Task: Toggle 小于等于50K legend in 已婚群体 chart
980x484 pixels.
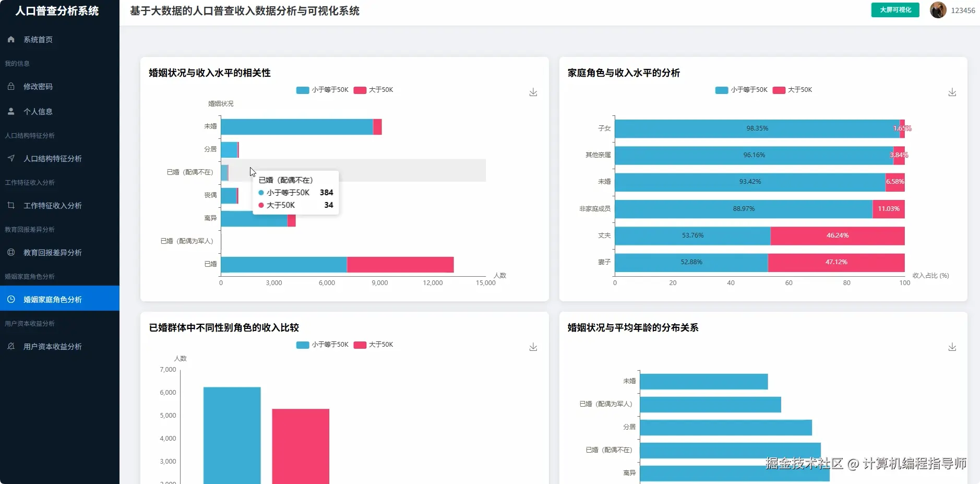Action: tap(322, 345)
